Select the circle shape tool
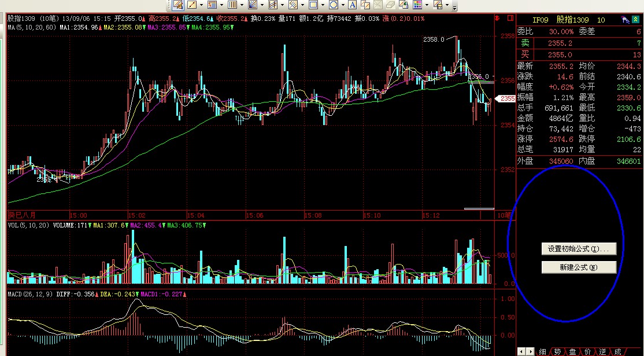 [333, 5]
